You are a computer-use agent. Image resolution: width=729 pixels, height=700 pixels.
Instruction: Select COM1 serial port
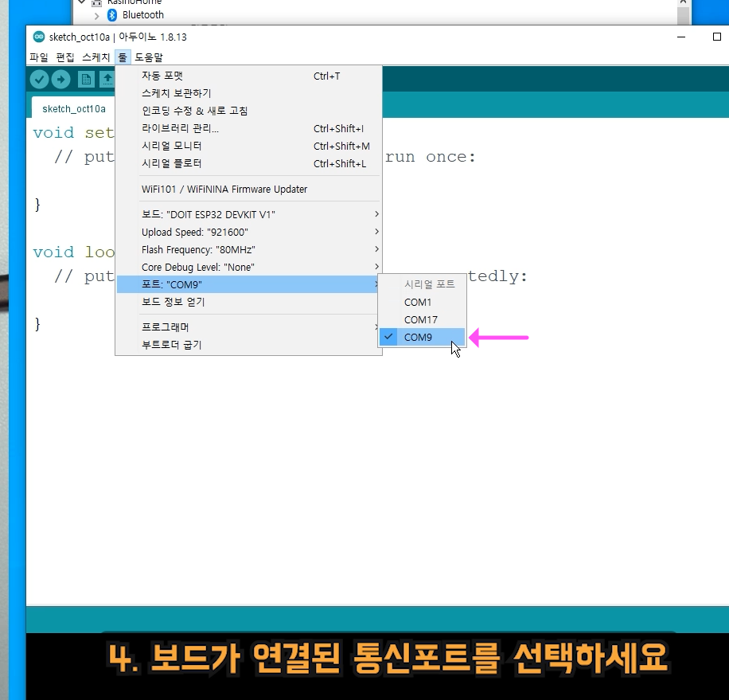click(422, 303)
